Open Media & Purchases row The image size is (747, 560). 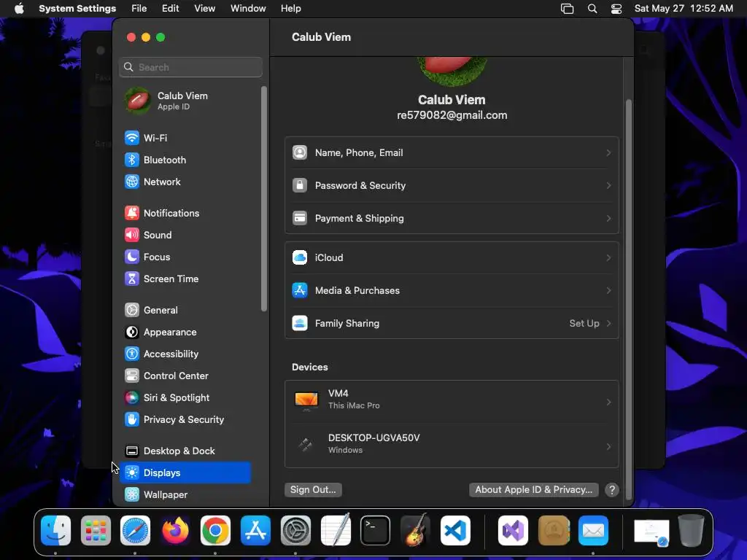[x=452, y=290]
